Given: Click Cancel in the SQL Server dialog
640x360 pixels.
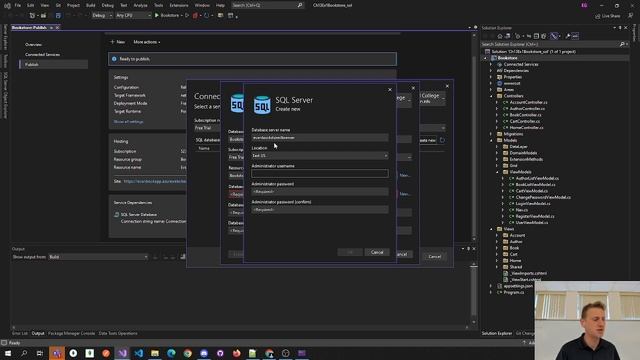Looking at the screenshot, I should point(377,252).
